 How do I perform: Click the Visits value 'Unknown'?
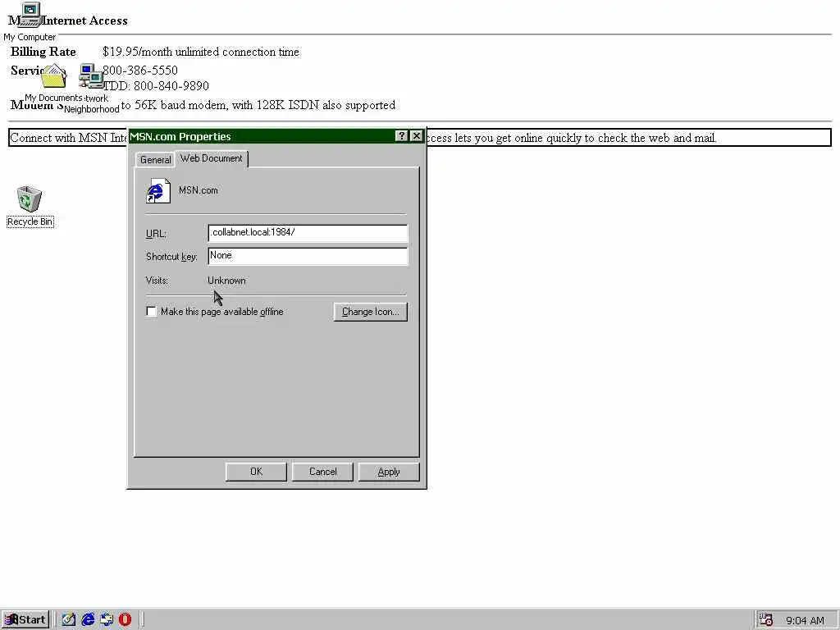226,281
